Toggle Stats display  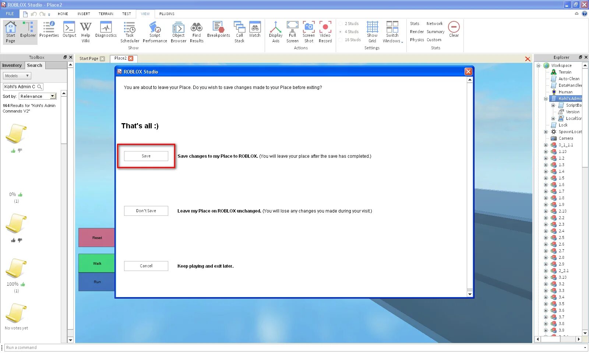(415, 24)
